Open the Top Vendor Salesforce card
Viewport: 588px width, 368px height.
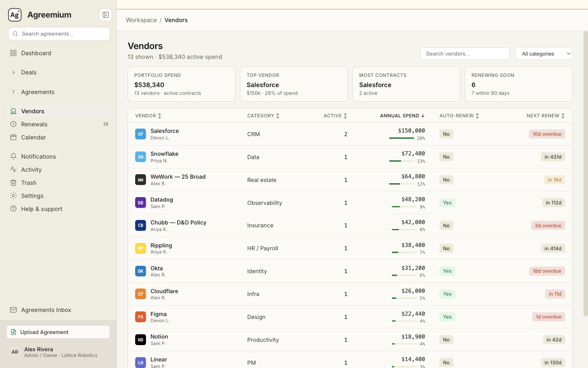pyautogui.click(x=294, y=84)
